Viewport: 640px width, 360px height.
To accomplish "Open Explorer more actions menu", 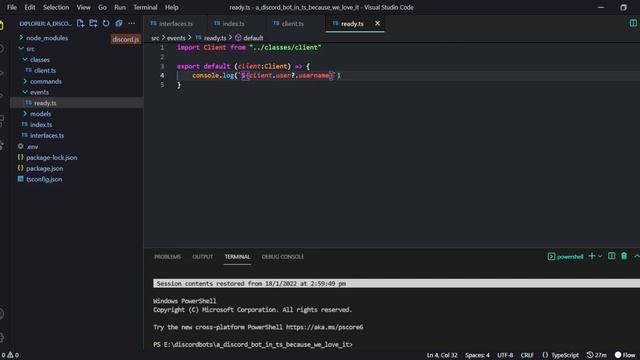I will pos(131,23).
